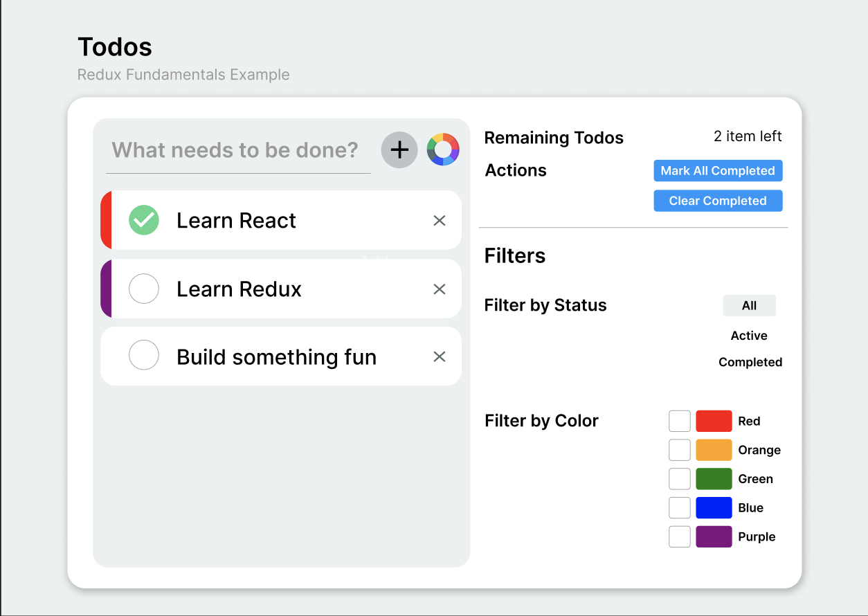
Task: Delete the Build something fun todo
Action: point(439,356)
